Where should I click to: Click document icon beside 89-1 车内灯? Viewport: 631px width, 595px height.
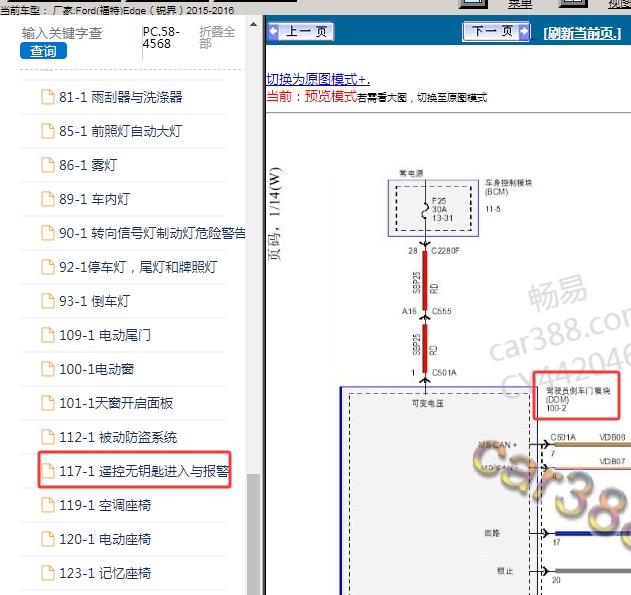[x=48, y=199]
